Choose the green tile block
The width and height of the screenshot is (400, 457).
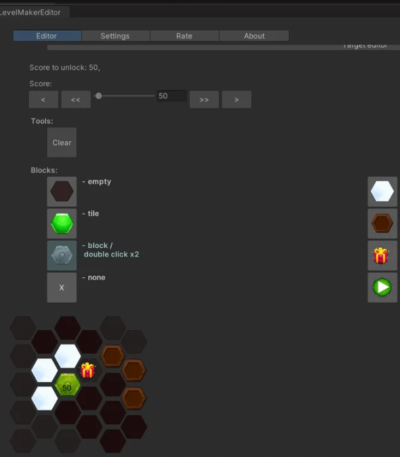pyautogui.click(x=62, y=223)
